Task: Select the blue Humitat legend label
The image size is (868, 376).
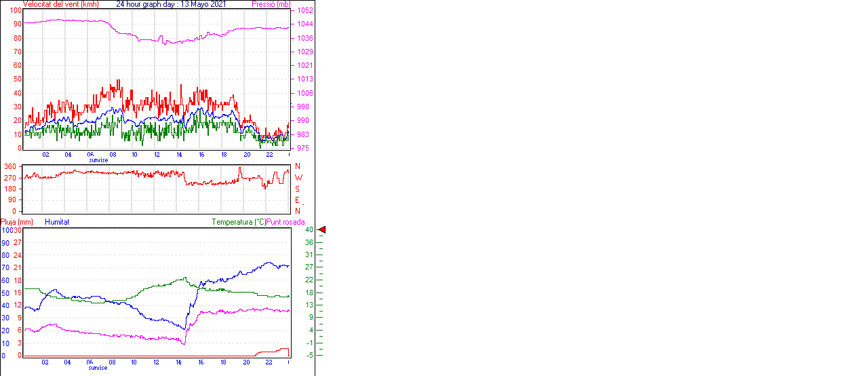Action: click(x=57, y=222)
